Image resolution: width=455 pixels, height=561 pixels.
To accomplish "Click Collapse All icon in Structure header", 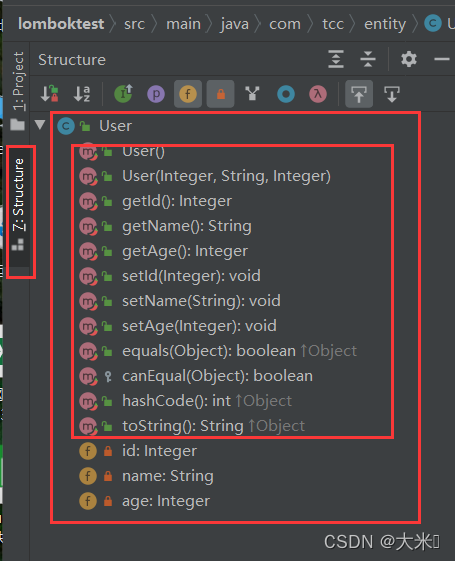I will click(x=368, y=59).
